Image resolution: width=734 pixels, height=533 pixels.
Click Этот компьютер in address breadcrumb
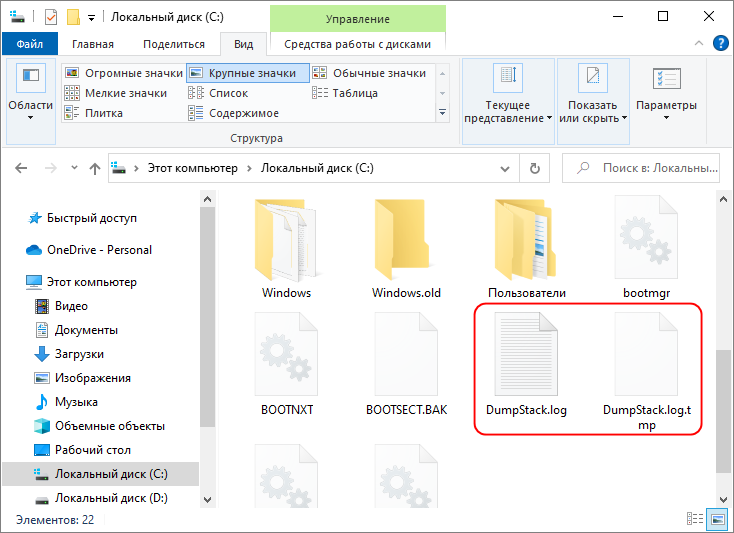coord(192,168)
